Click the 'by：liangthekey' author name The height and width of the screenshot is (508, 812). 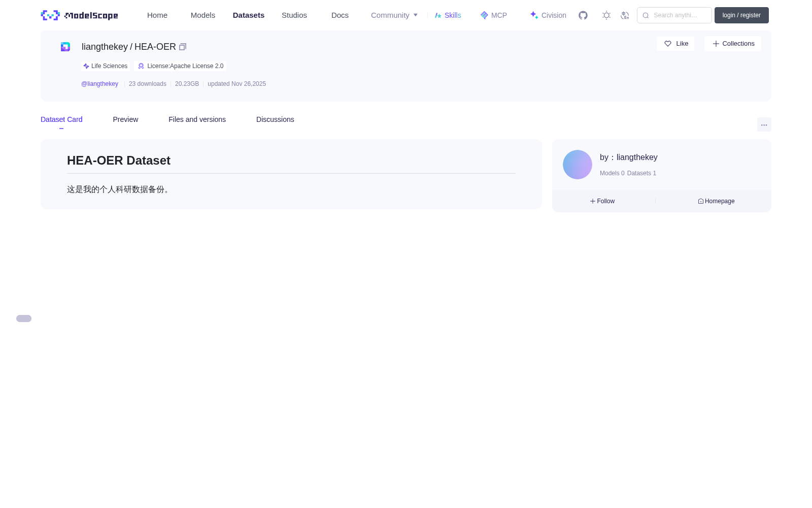click(x=629, y=157)
